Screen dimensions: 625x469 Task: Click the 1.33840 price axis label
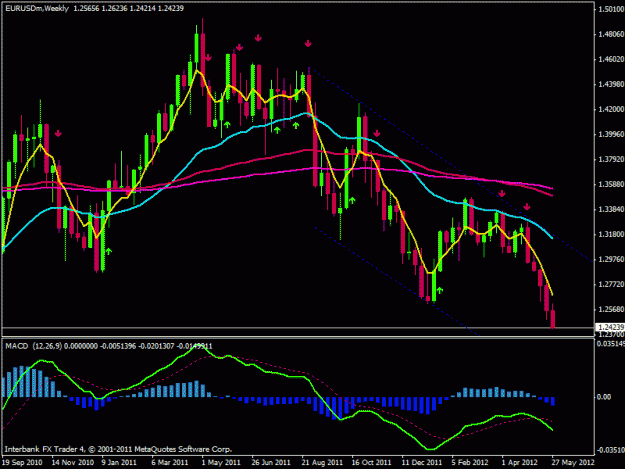[611, 209]
